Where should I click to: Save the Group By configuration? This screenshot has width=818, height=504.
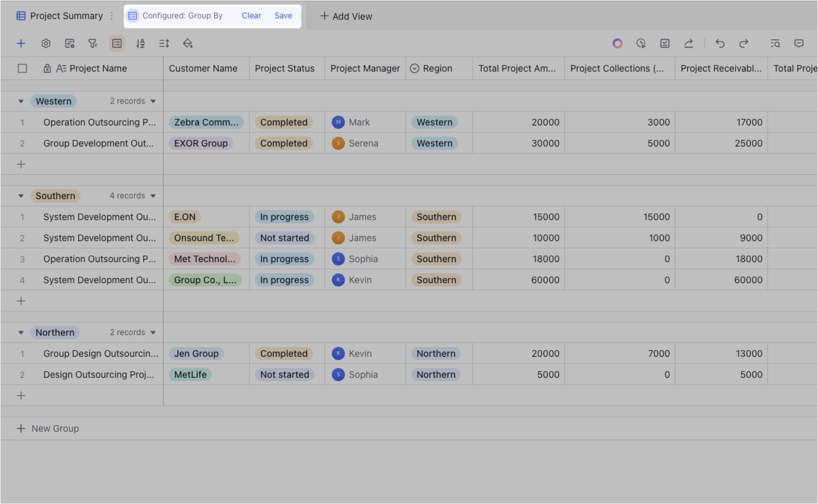tap(283, 16)
